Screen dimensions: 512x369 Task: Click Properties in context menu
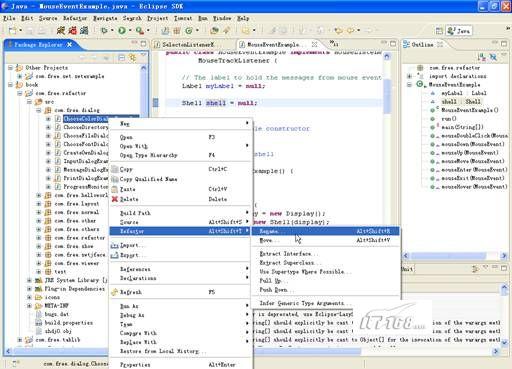click(x=180, y=365)
